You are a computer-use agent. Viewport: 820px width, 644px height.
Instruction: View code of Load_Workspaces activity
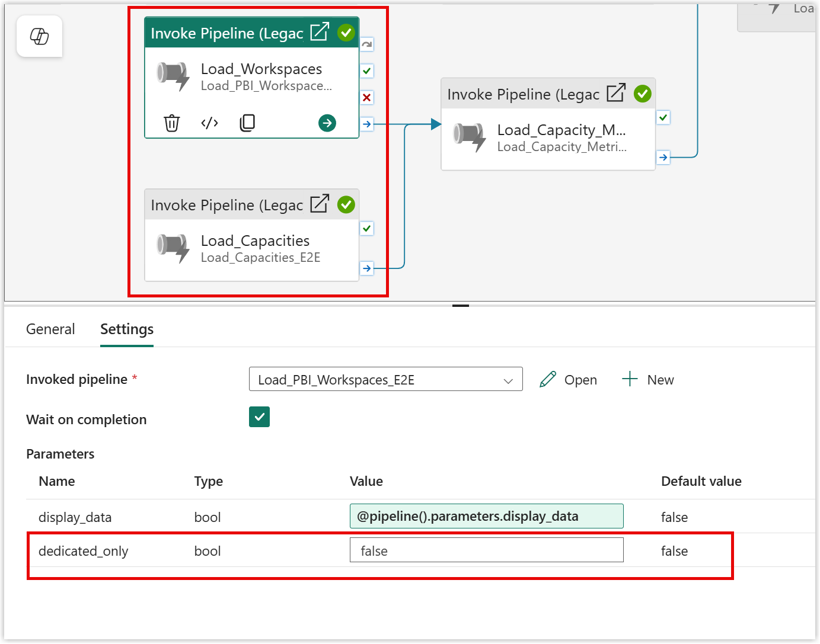click(209, 123)
